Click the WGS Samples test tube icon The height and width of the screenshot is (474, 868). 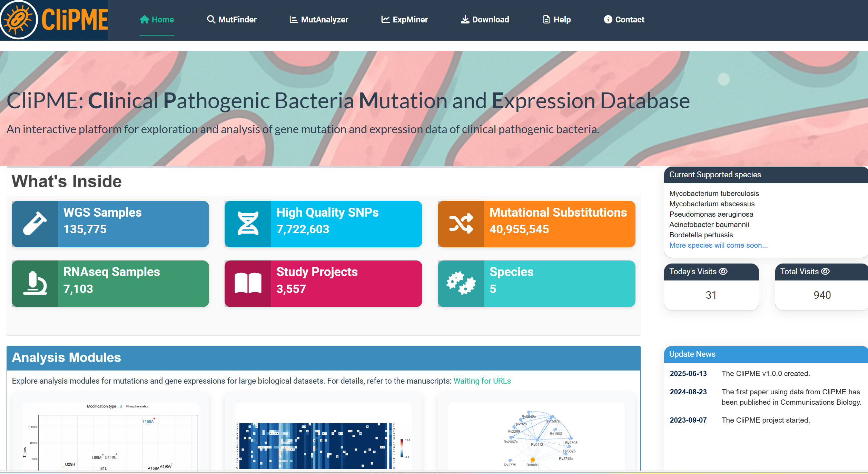tap(35, 224)
